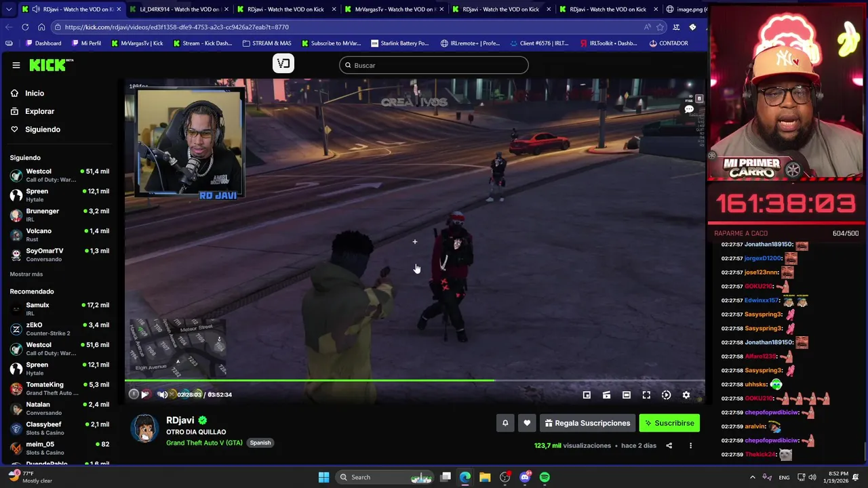Open Grand Theft Auto V (GTA) category link
The width and height of the screenshot is (868, 488).
tap(204, 443)
